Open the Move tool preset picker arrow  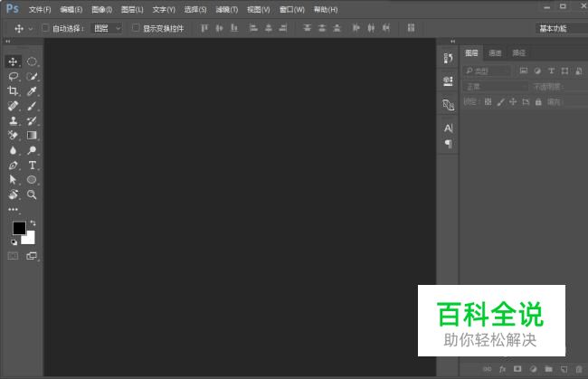(x=31, y=28)
